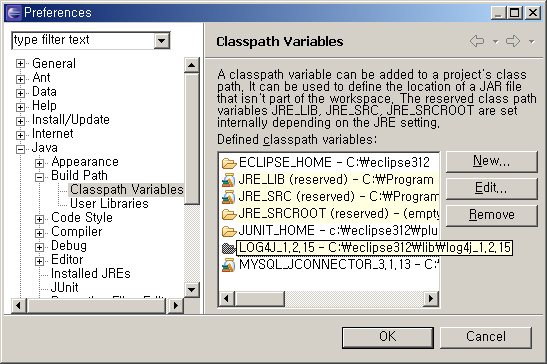Screen dimensions: 547x364
Task: Click variables list horizontal scrollbar thumb
Action: [260, 299]
